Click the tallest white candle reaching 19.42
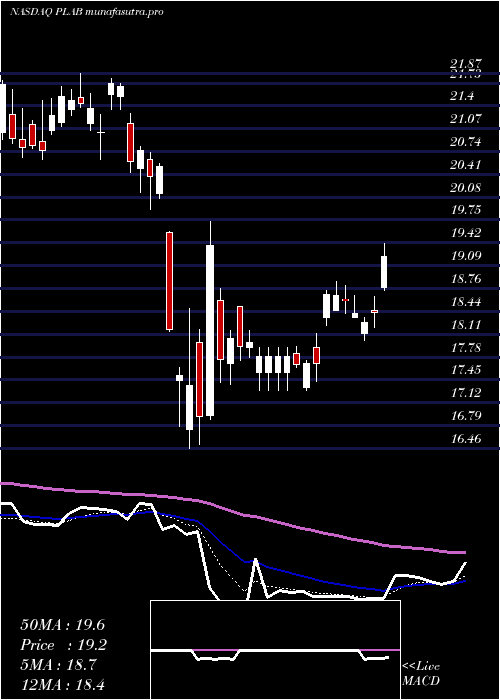Image resolution: width=500 pixels, height=700 pixels. tap(210, 330)
